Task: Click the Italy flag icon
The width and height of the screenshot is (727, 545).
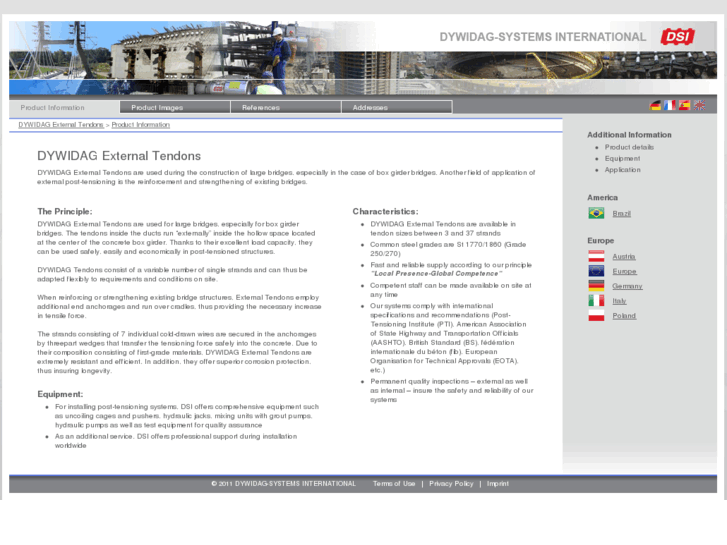Action: 596,301
